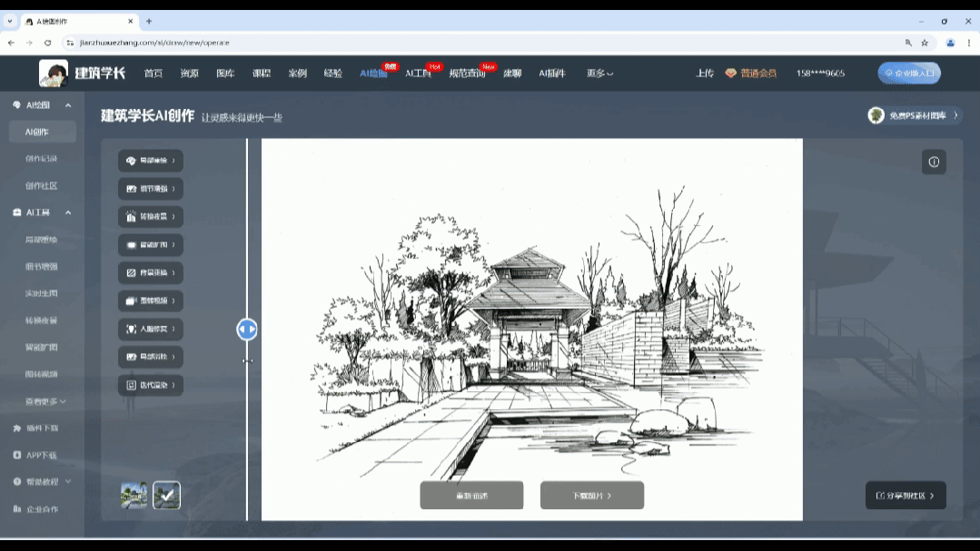
Task: Open 资源 in the top navigation
Action: pyautogui.click(x=190, y=74)
